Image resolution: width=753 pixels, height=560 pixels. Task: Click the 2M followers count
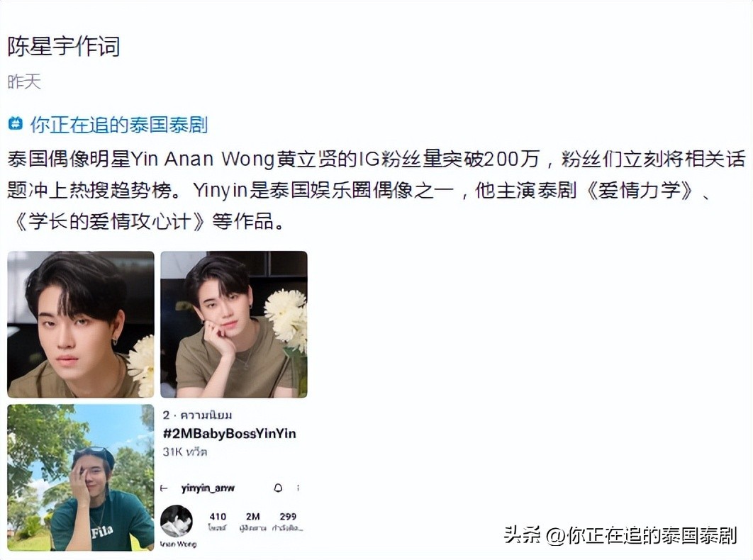(x=253, y=522)
